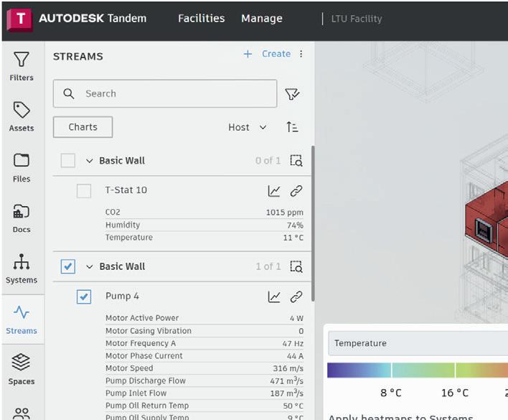
Task: Click the link icon for T-Stat 10
Action: coord(296,191)
